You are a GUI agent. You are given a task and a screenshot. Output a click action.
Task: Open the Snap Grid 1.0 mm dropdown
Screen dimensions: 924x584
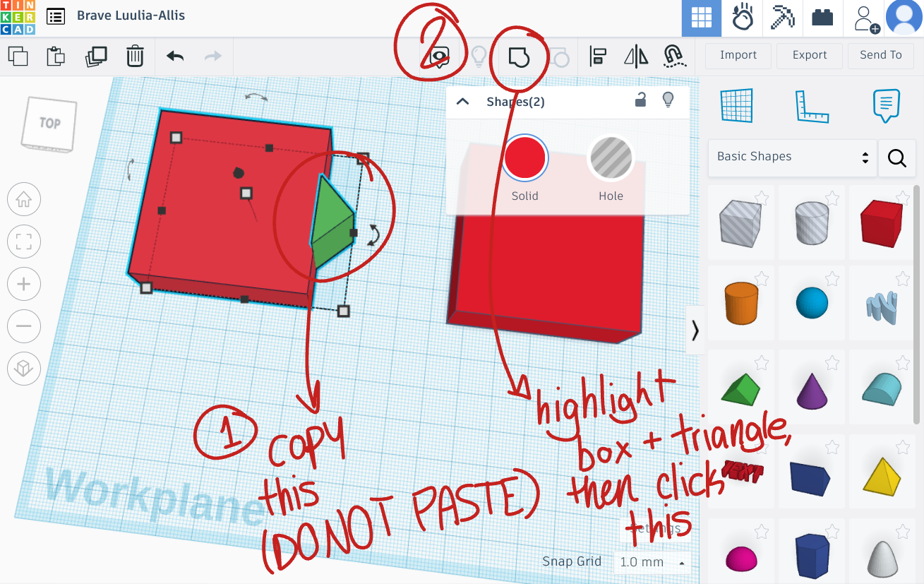(x=652, y=563)
